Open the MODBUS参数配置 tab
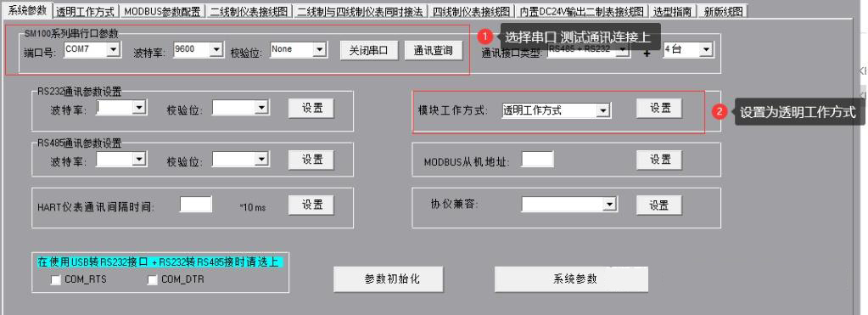This screenshot has width=868, height=315. (162, 12)
